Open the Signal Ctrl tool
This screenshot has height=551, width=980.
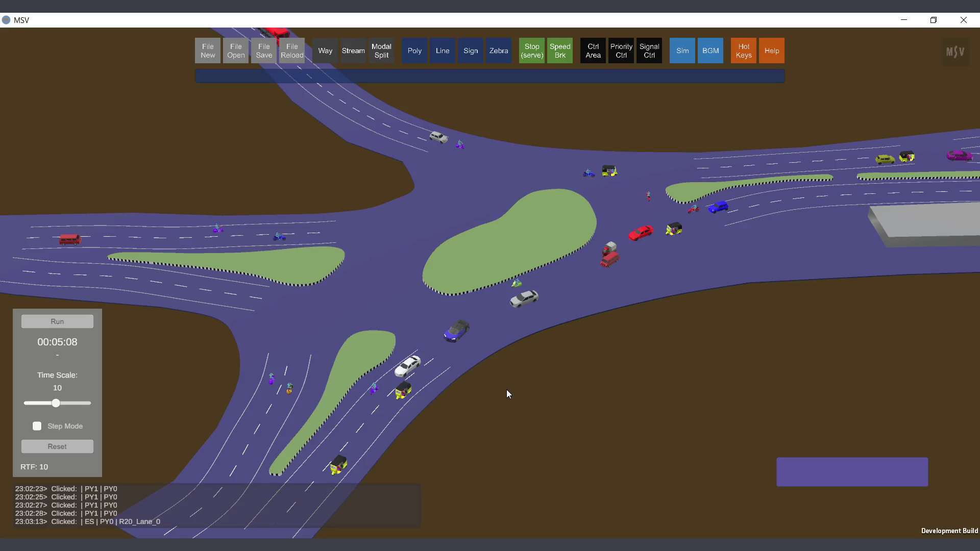pyautogui.click(x=649, y=51)
